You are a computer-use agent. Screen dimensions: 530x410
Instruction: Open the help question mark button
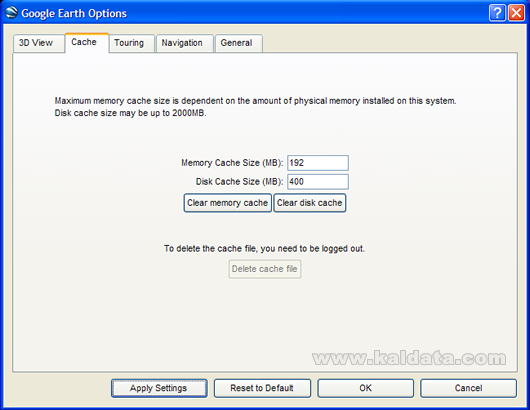tap(497, 13)
